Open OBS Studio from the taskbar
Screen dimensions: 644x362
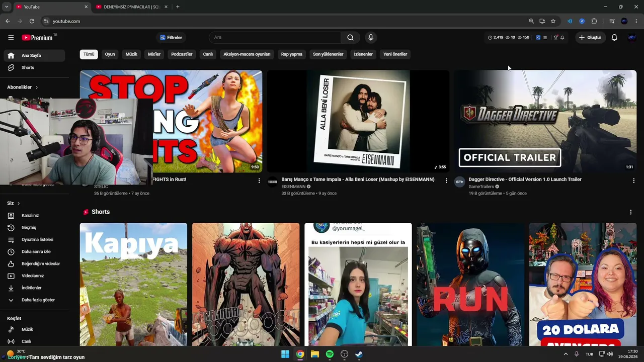(344, 354)
